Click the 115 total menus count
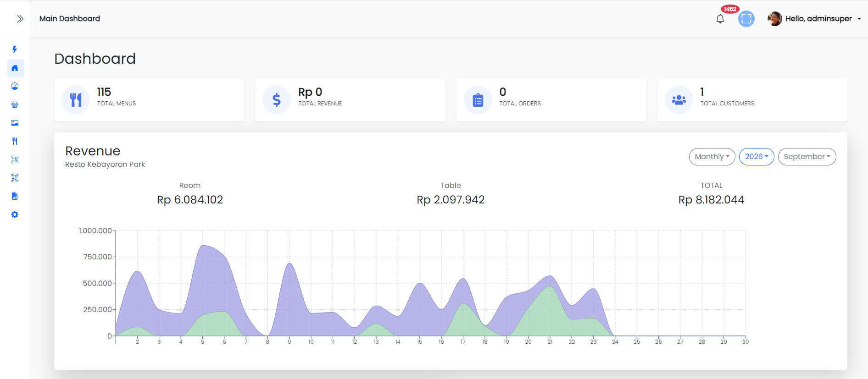The width and height of the screenshot is (868, 379). pyautogui.click(x=104, y=92)
